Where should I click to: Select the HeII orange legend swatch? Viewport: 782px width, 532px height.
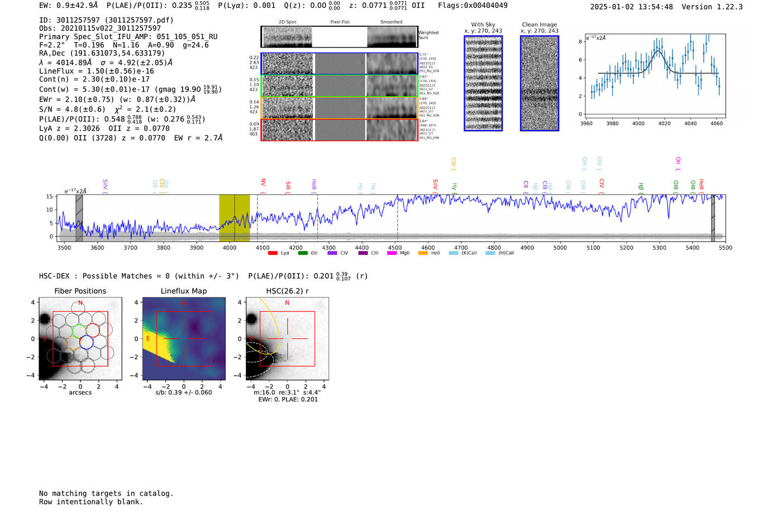(x=423, y=253)
